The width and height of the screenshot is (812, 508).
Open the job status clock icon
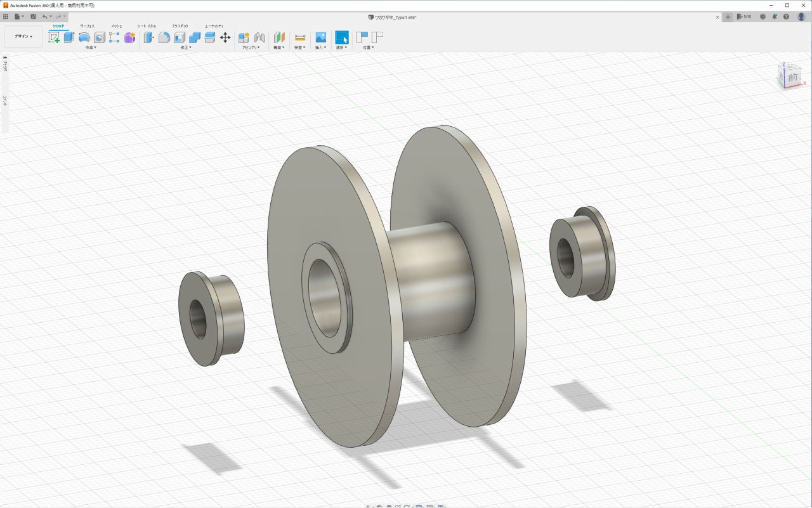point(763,17)
